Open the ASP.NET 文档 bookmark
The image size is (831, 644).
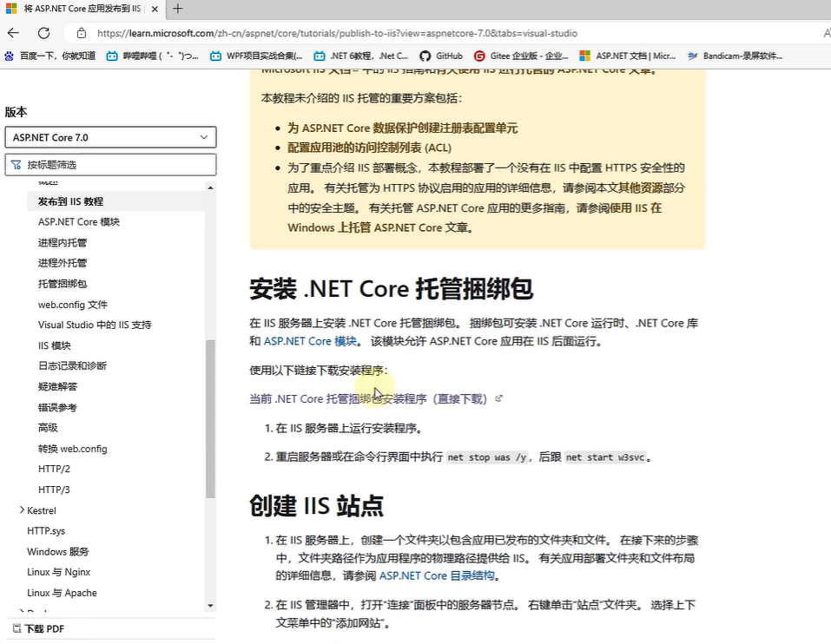(x=628, y=56)
